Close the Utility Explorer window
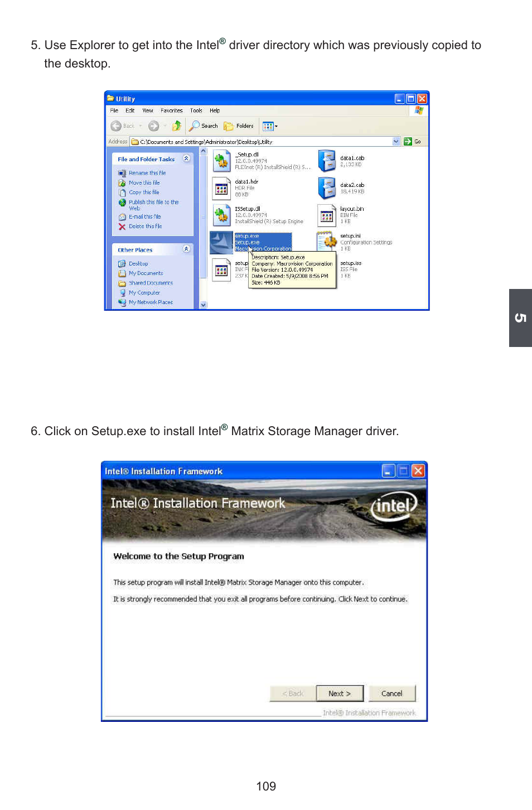The width and height of the screenshot is (532, 810). [422, 99]
